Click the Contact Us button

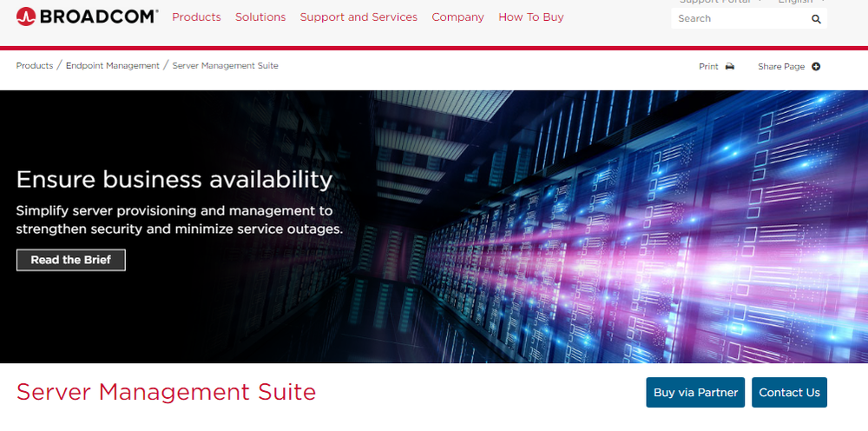pos(789,392)
